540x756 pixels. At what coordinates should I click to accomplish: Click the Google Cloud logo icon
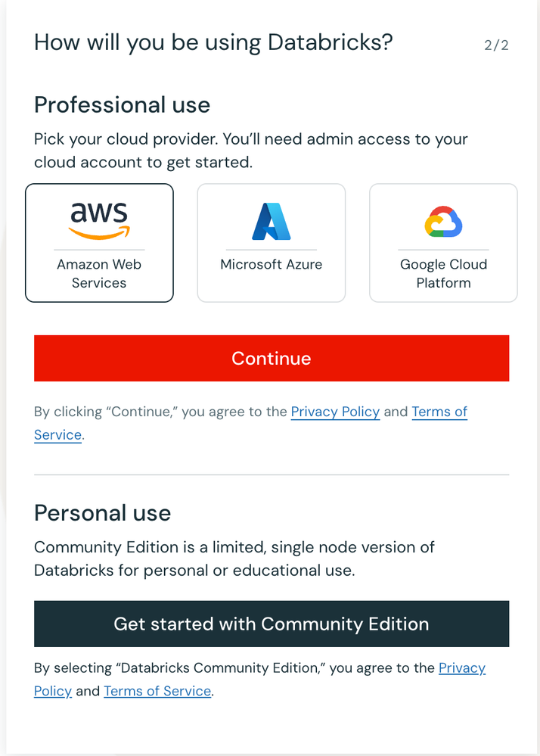tap(443, 222)
